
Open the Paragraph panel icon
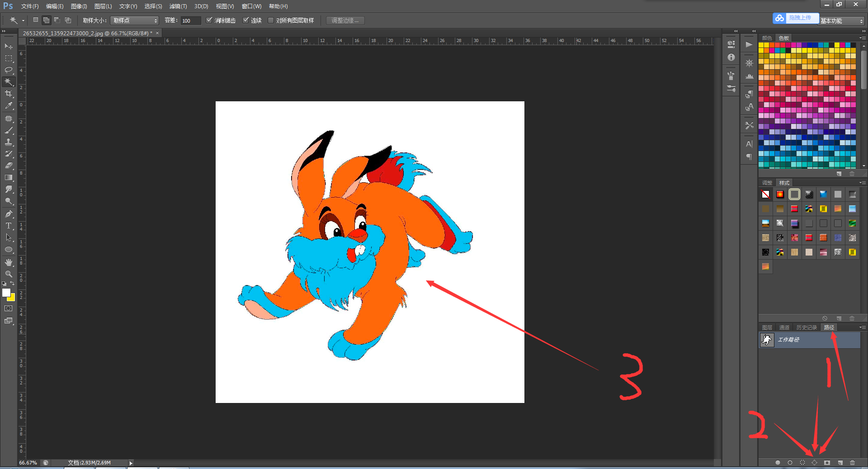pyautogui.click(x=749, y=157)
